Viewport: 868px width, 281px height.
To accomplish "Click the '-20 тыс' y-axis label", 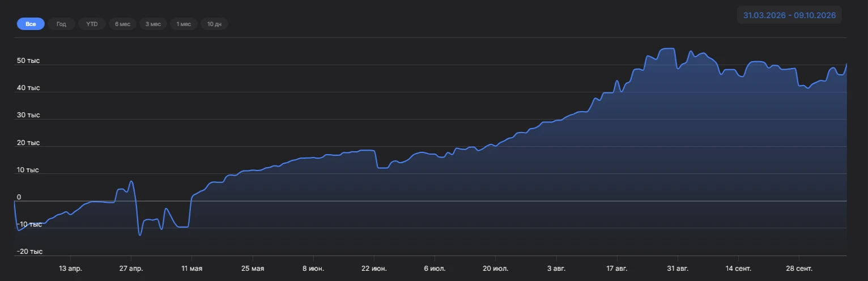I will (29, 252).
